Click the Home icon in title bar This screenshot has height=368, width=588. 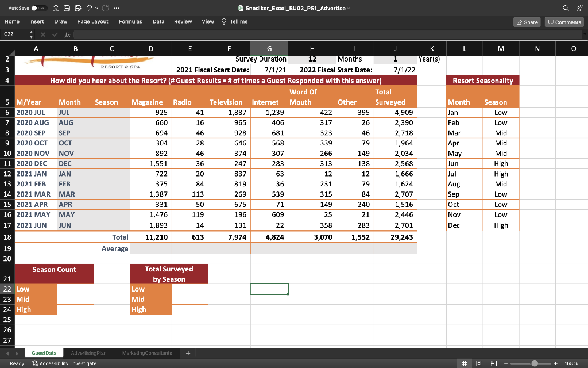pyautogui.click(x=56, y=8)
